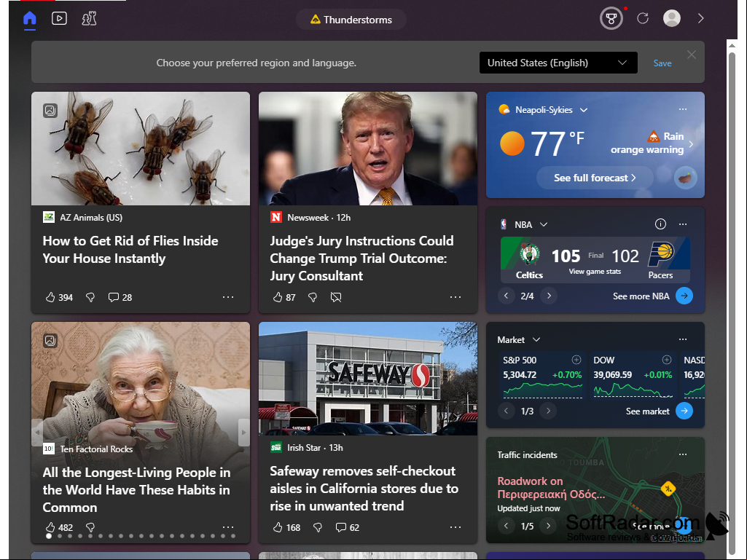This screenshot has width=747, height=560.
Task: Click View game stats link
Action: pos(595,272)
